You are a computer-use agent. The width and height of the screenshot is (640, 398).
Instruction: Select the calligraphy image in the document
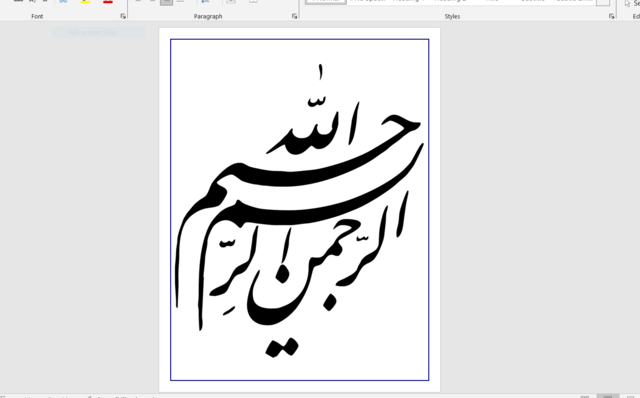click(x=299, y=210)
